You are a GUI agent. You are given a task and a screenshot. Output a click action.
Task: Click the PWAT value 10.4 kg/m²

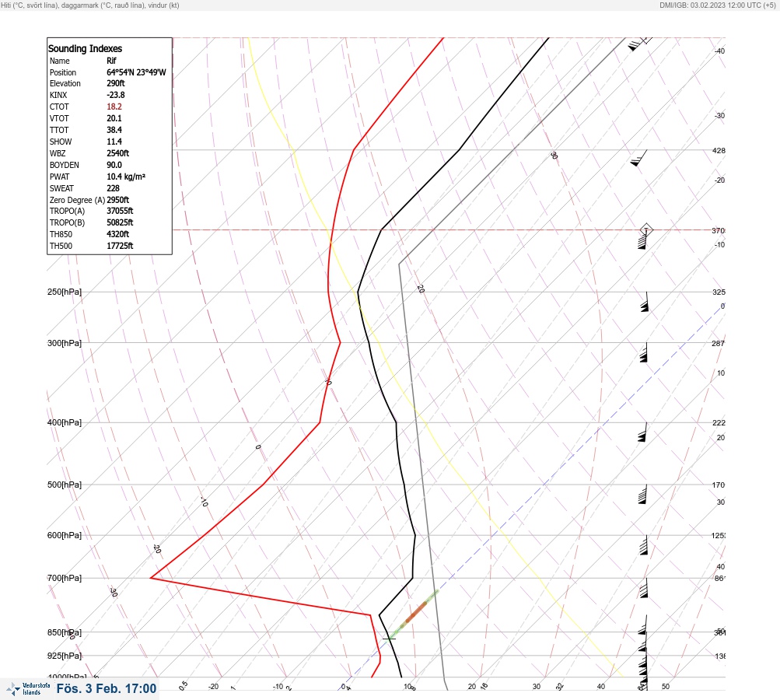click(x=126, y=177)
